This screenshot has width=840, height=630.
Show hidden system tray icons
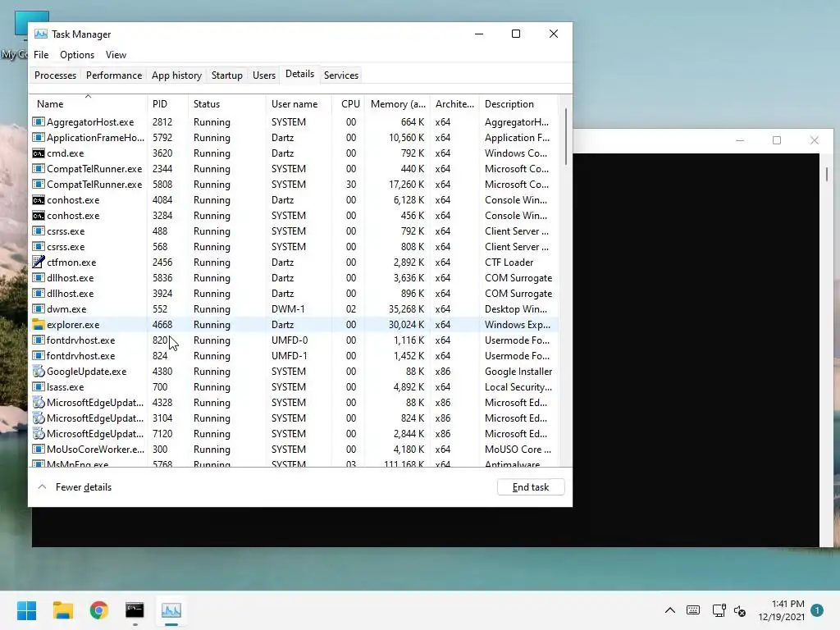pyautogui.click(x=669, y=610)
